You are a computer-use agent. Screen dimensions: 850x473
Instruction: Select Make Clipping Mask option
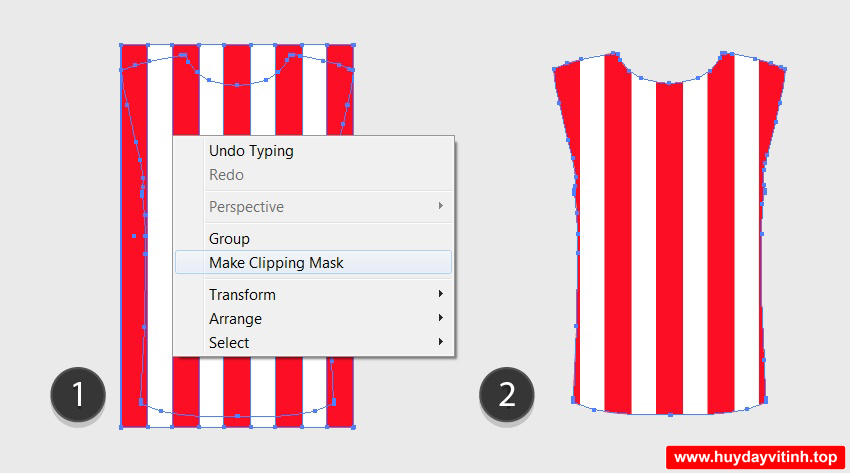[x=313, y=263]
